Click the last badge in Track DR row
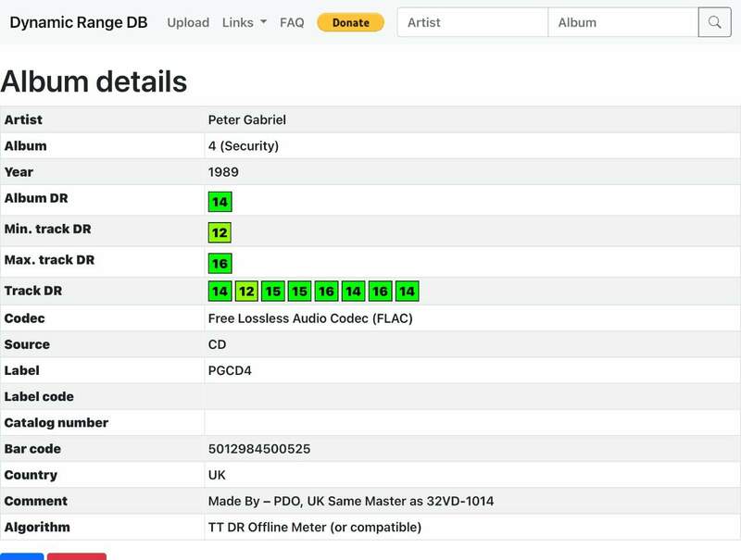 point(408,292)
